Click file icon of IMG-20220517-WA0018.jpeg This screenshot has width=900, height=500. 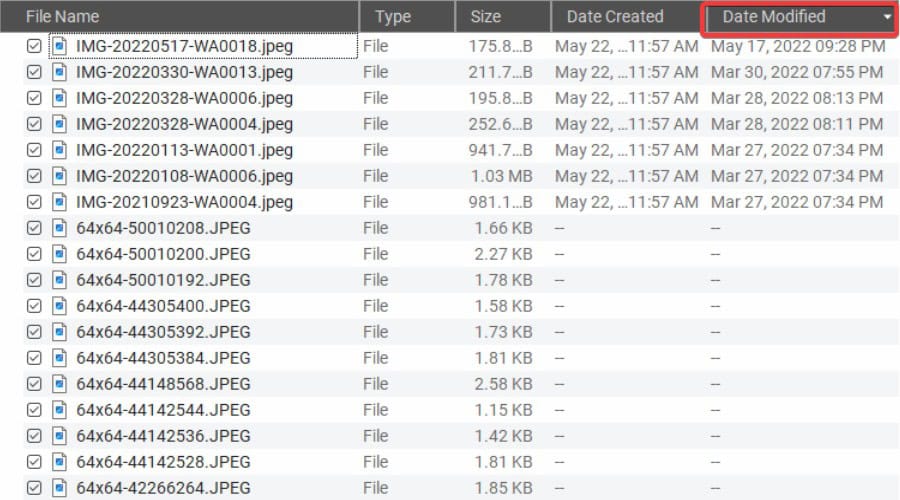pyautogui.click(x=59, y=46)
